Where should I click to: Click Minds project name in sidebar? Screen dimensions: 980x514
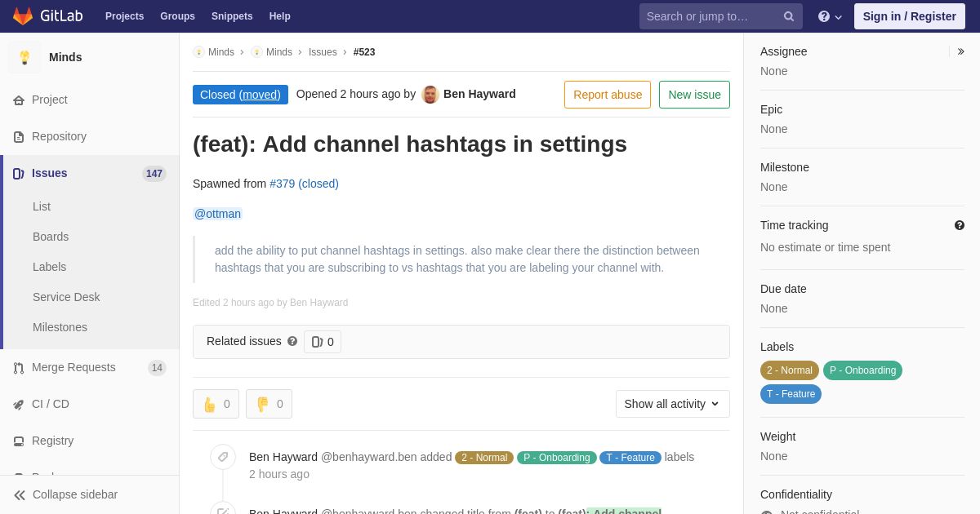(x=65, y=57)
